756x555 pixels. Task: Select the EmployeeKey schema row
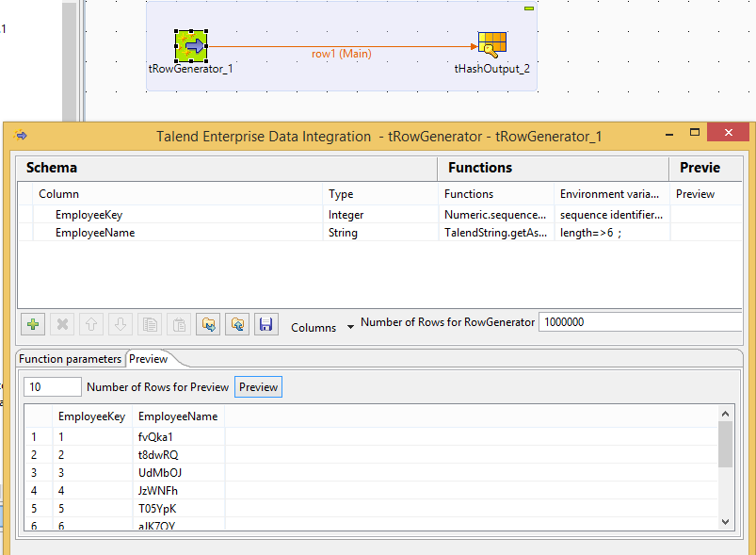tap(379, 215)
